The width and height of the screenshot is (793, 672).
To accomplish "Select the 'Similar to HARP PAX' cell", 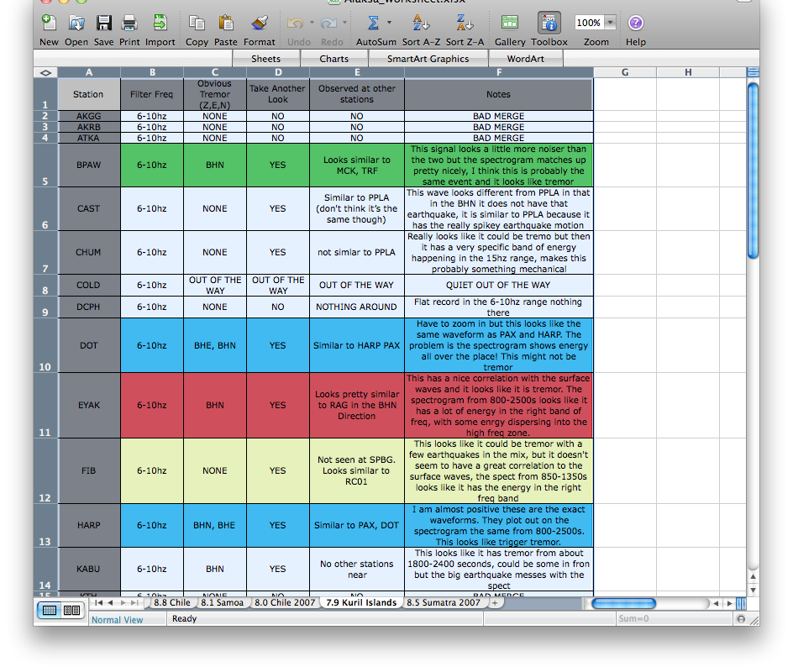I will 356,345.
